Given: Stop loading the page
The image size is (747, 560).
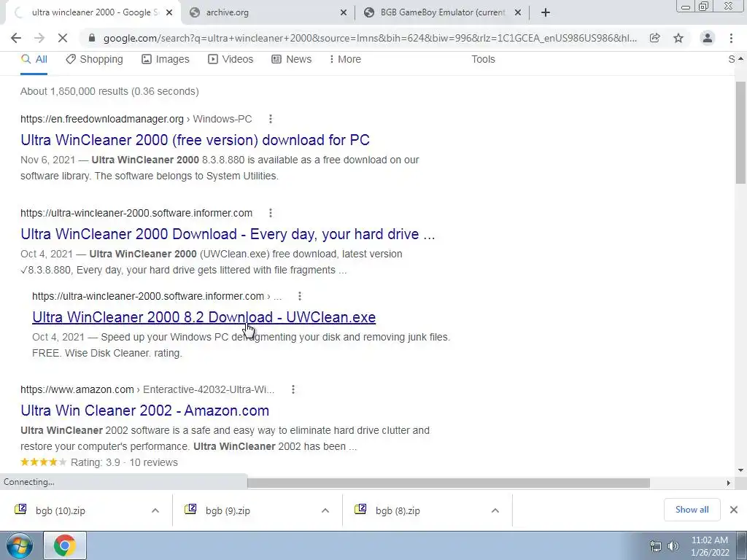Looking at the screenshot, I should 63,38.
